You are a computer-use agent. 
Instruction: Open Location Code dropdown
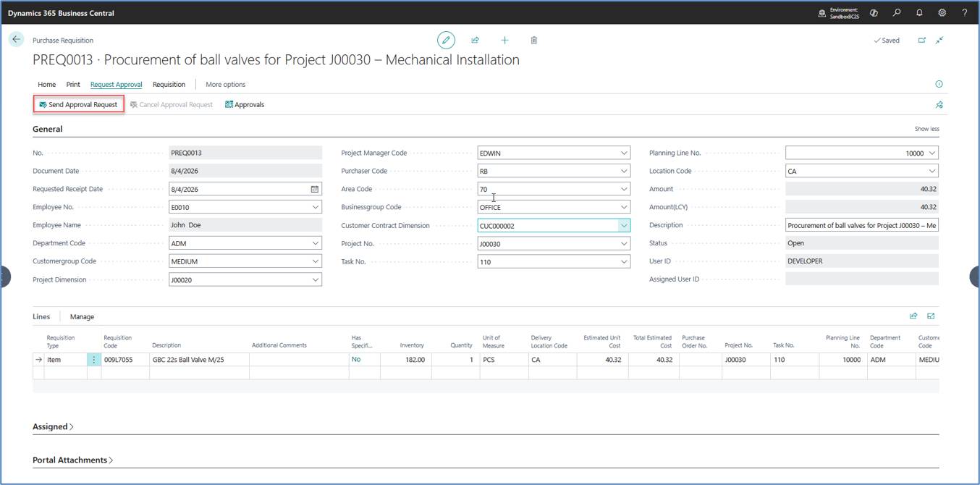point(932,171)
